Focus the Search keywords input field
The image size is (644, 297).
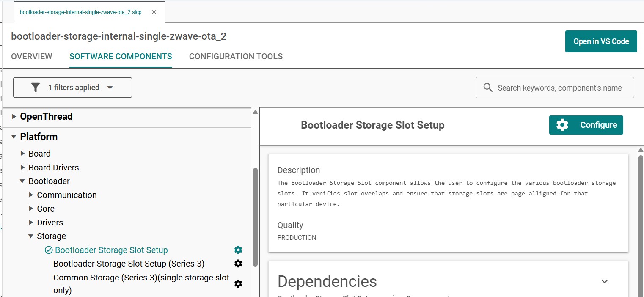point(555,88)
